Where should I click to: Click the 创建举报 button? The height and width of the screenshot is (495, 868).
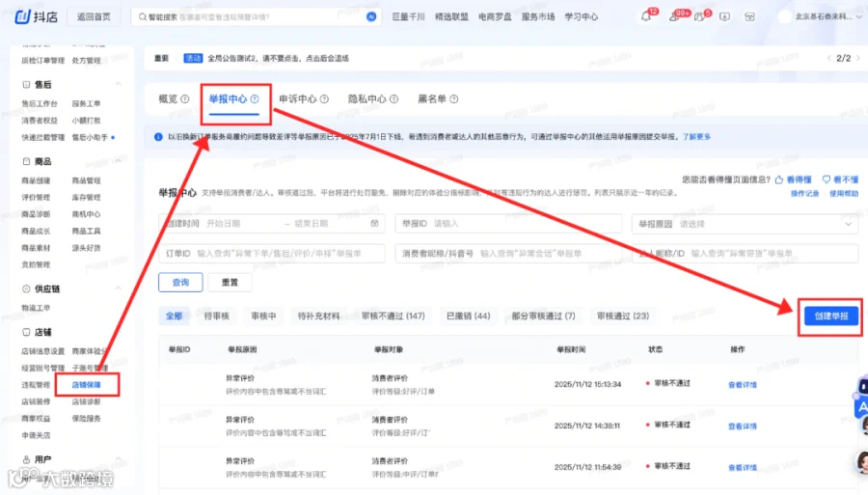tap(831, 316)
